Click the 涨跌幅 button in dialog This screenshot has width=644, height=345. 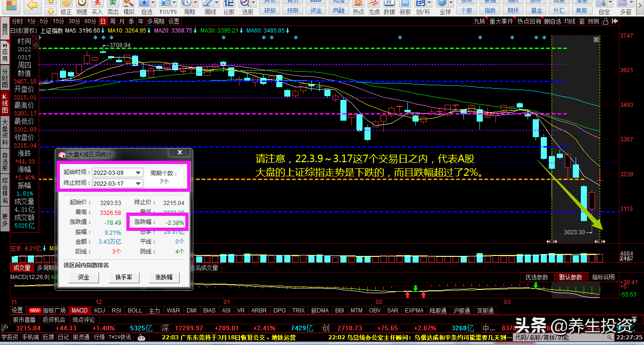click(x=164, y=278)
